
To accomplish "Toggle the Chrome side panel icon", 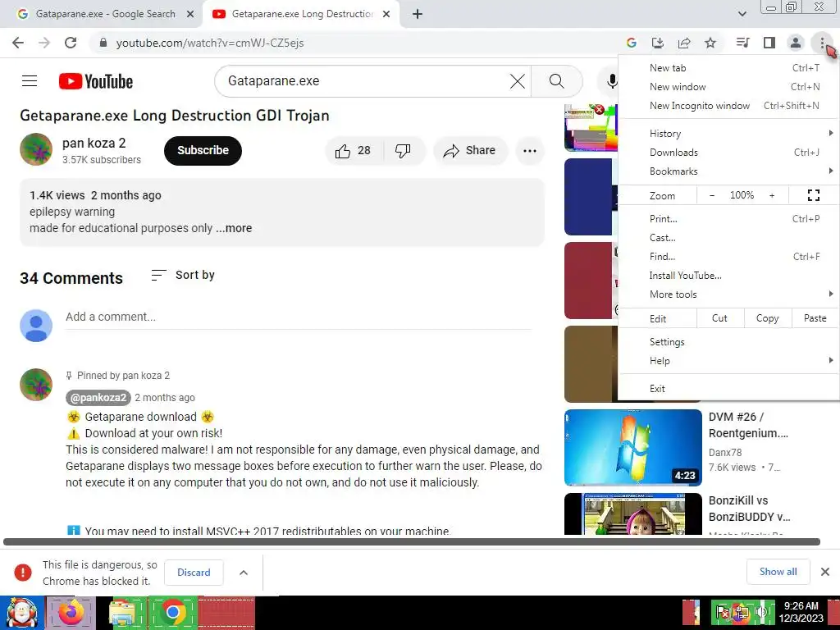I will click(x=769, y=43).
